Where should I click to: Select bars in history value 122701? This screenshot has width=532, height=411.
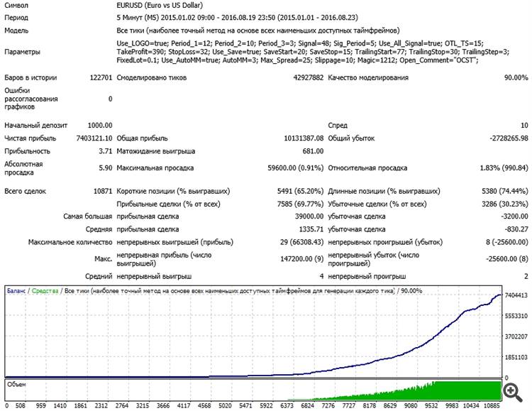101,78
